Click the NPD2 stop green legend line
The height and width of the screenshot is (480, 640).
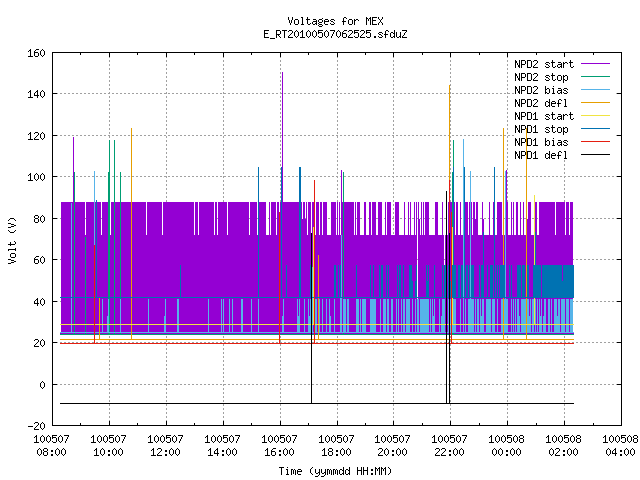click(x=595, y=77)
